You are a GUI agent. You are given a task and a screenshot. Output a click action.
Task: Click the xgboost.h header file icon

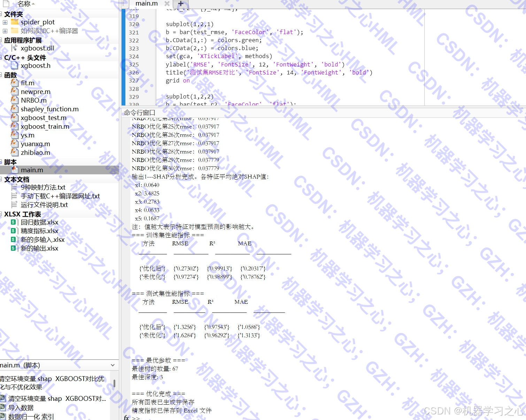(x=15, y=65)
